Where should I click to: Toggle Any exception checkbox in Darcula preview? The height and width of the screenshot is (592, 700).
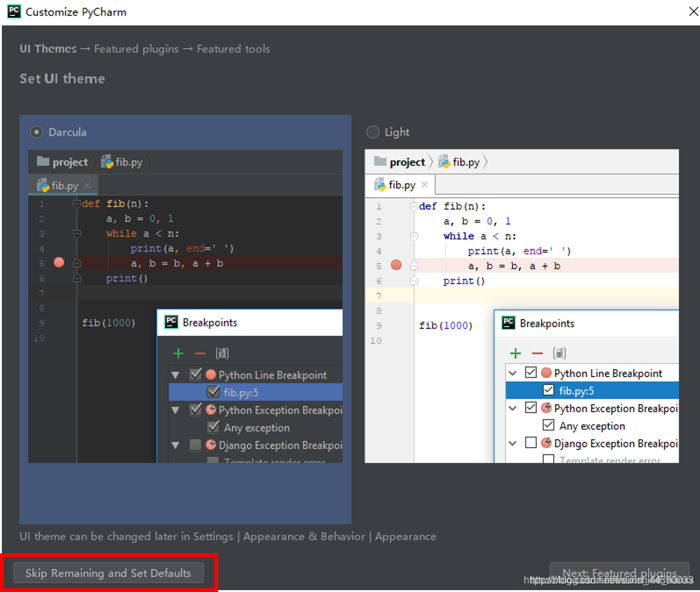[x=213, y=427]
